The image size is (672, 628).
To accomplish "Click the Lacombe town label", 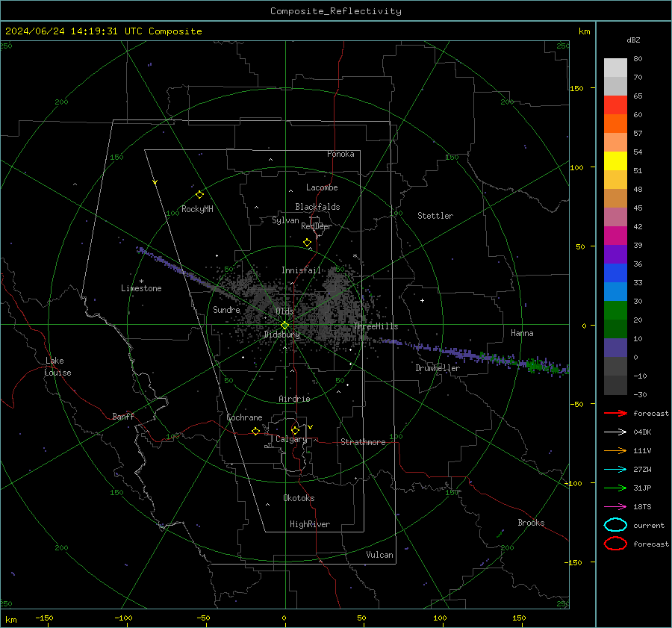I will [x=322, y=187].
